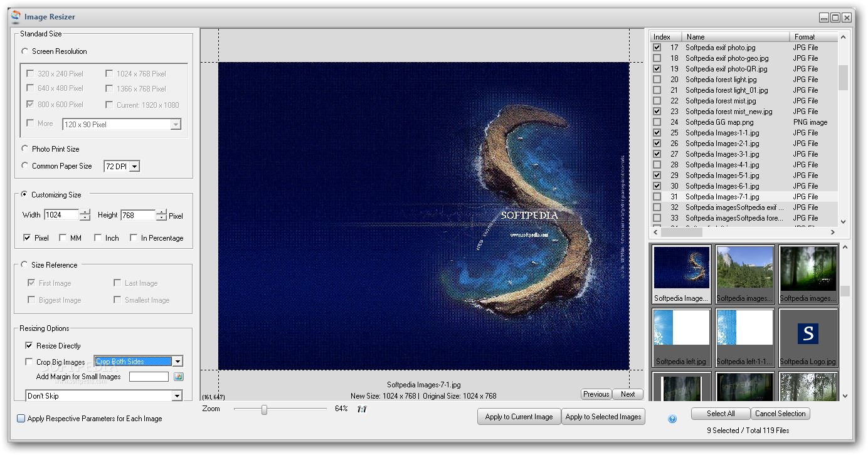The width and height of the screenshot is (868, 455).
Task: Click the Previous image button
Action: 596,394
